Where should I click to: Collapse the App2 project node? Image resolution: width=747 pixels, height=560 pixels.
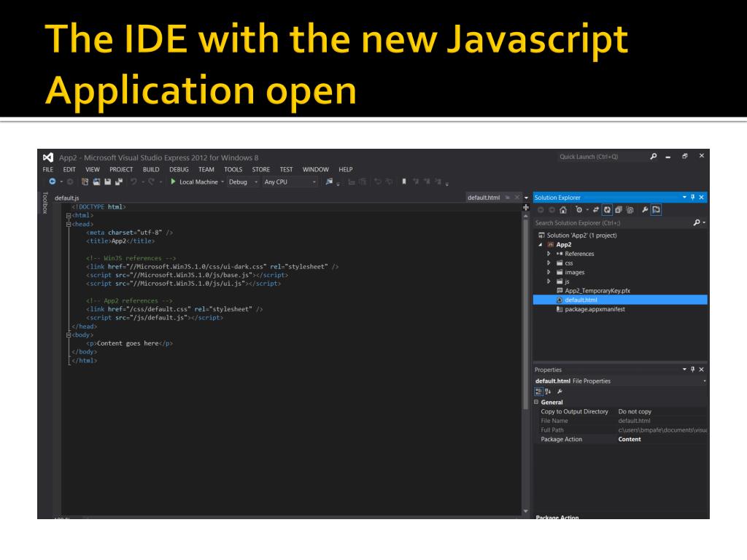[541, 245]
